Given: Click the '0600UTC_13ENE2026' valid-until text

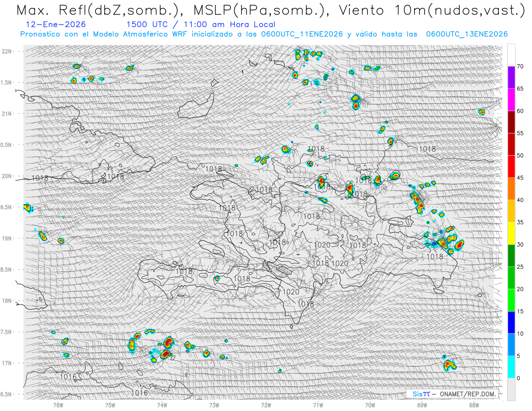Looking at the screenshot, I should point(467,34).
